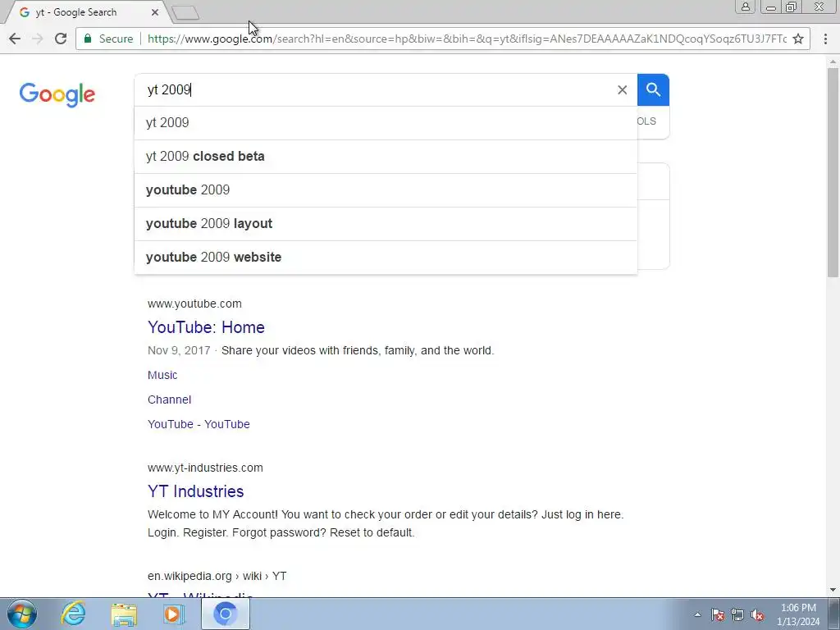Screen dimensions: 840x630
Task: Click the Action Center flag icon
Action: click(718, 614)
